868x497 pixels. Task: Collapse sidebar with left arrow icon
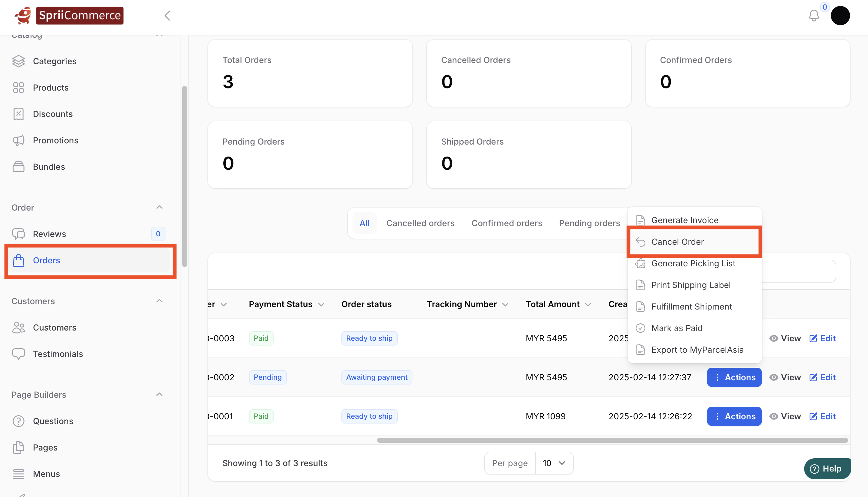(x=167, y=16)
